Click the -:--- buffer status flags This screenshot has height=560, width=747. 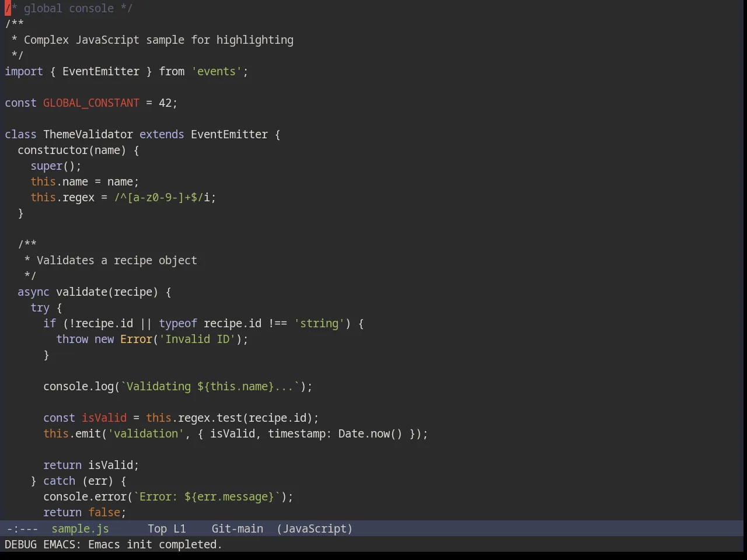coord(22,528)
